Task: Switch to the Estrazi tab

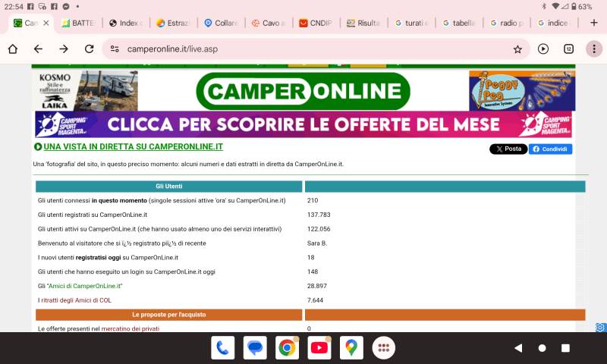Action: tap(174, 24)
